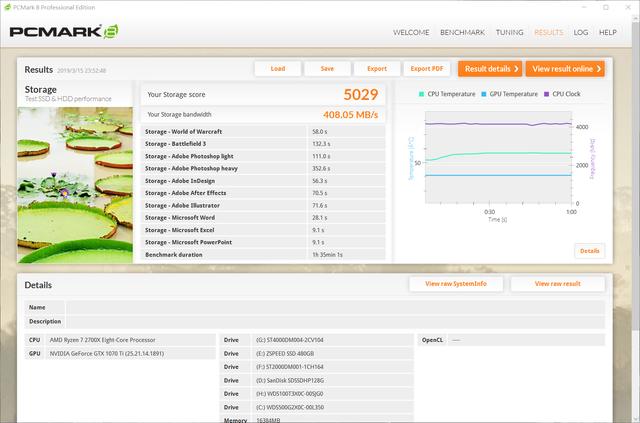Click View raw SystemInfo
The width and height of the screenshot is (640, 423).
(x=456, y=284)
